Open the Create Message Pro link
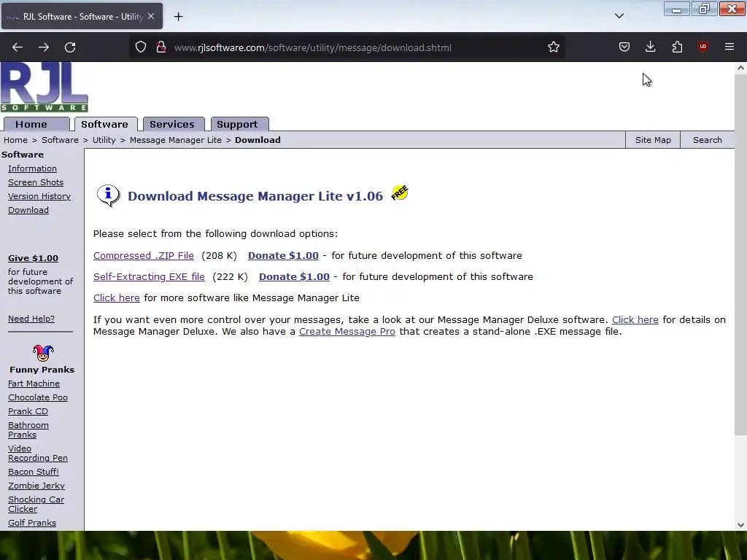The width and height of the screenshot is (747, 560). click(347, 332)
